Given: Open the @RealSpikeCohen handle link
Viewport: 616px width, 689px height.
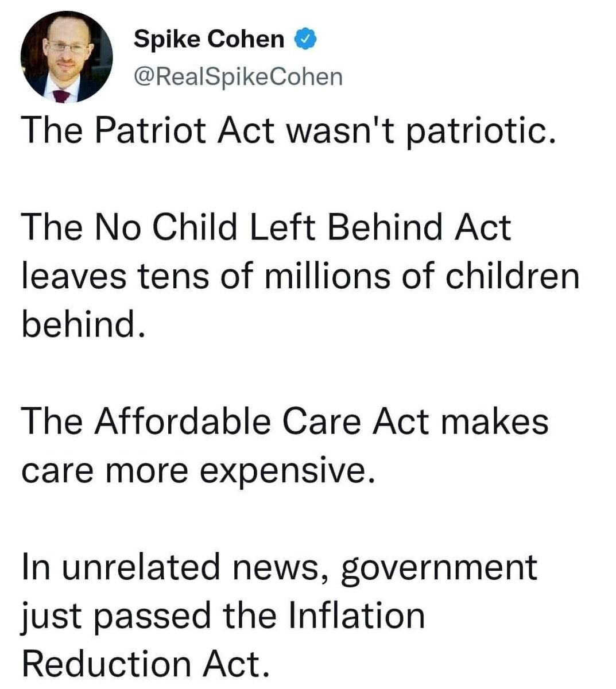Looking at the screenshot, I should (238, 76).
